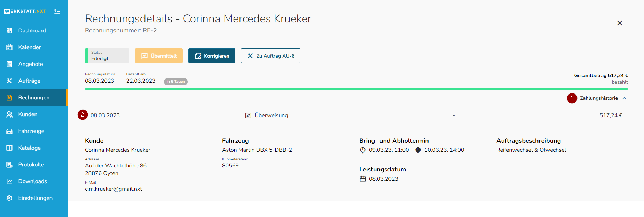Click the Angebote calculator icon
The height and width of the screenshot is (217, 644).
pos(9,64)
